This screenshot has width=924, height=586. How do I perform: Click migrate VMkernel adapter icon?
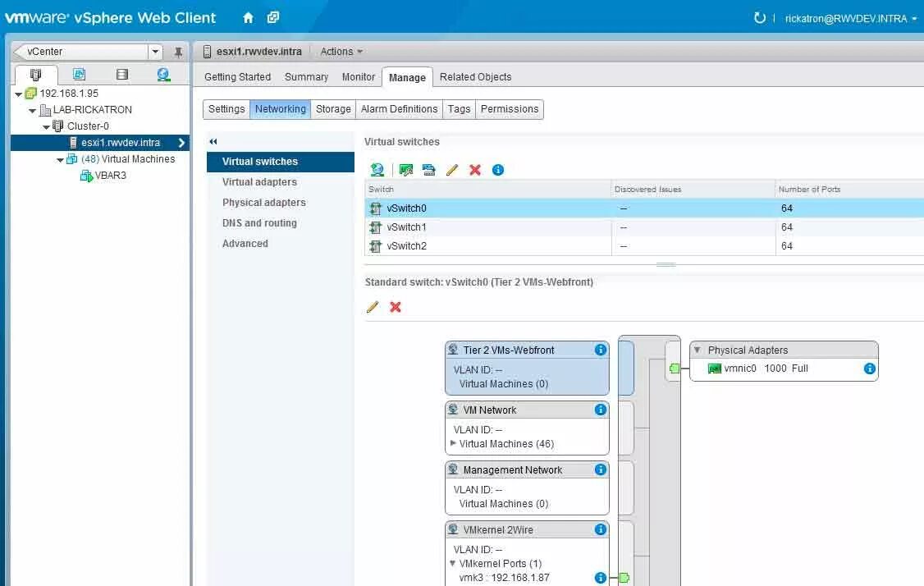click(429, 170)
